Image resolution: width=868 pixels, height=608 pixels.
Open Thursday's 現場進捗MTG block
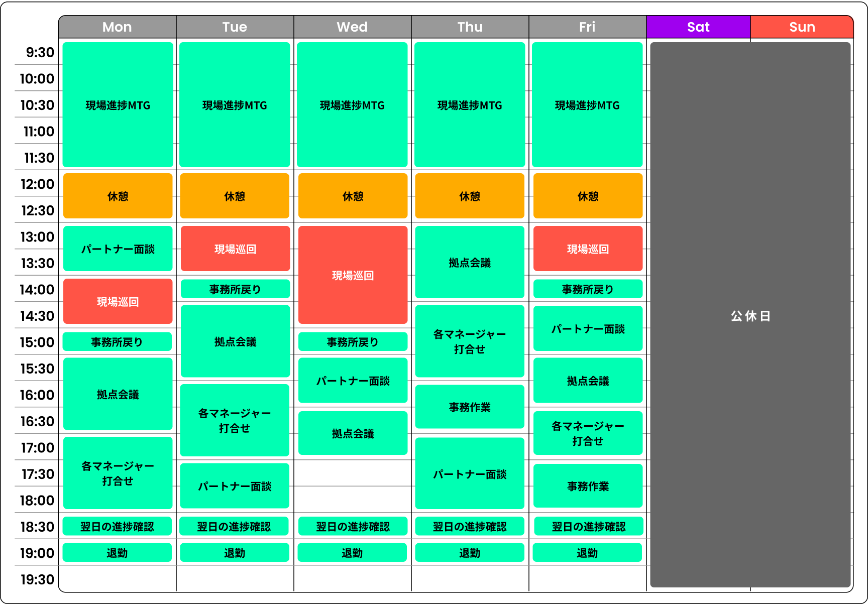(x=470, y=105)
